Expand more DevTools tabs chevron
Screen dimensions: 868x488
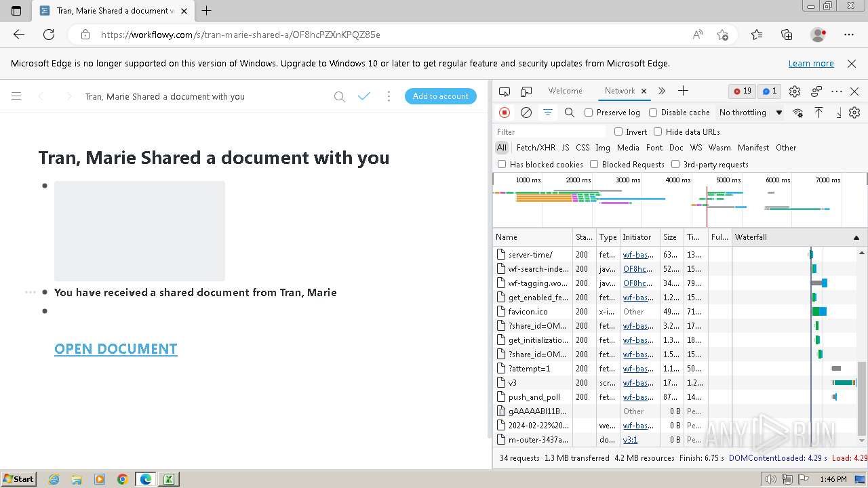click(662, 91)
